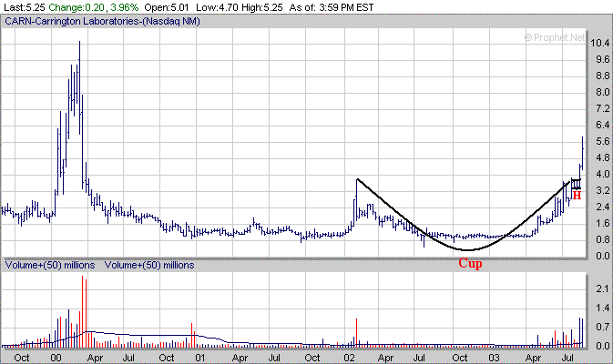Viewport: 613px width, 364px height.
Task: Click the 4.0 price axis label
Action: tap(602, 174)
